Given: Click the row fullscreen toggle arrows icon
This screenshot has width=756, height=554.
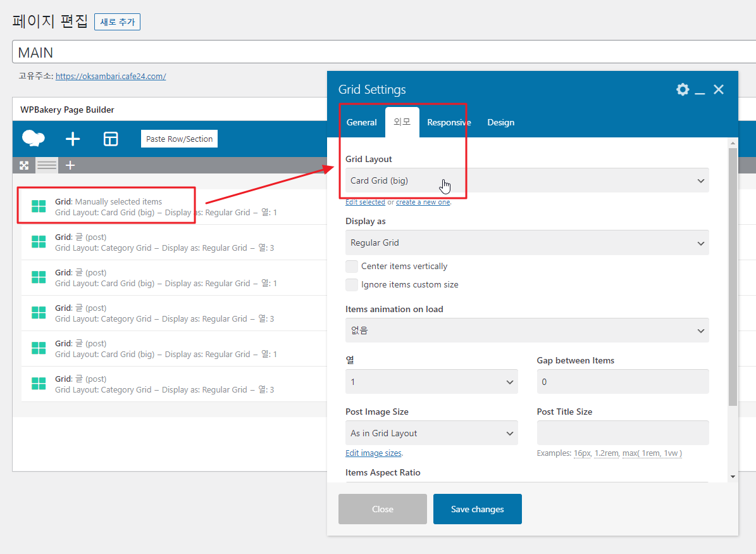Looking at the screenshot, I should coord(23,165).
